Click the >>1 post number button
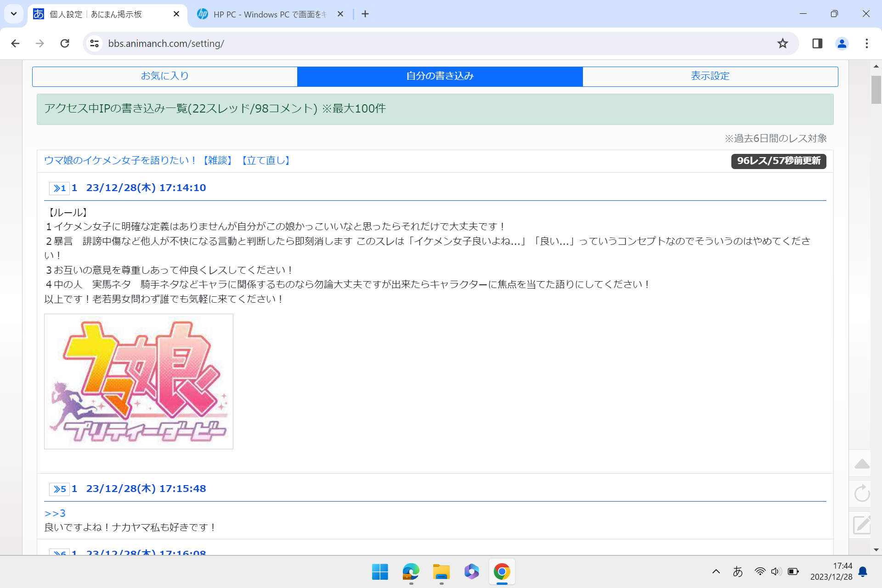Screen dimensions: 882x588 (59, 188)
